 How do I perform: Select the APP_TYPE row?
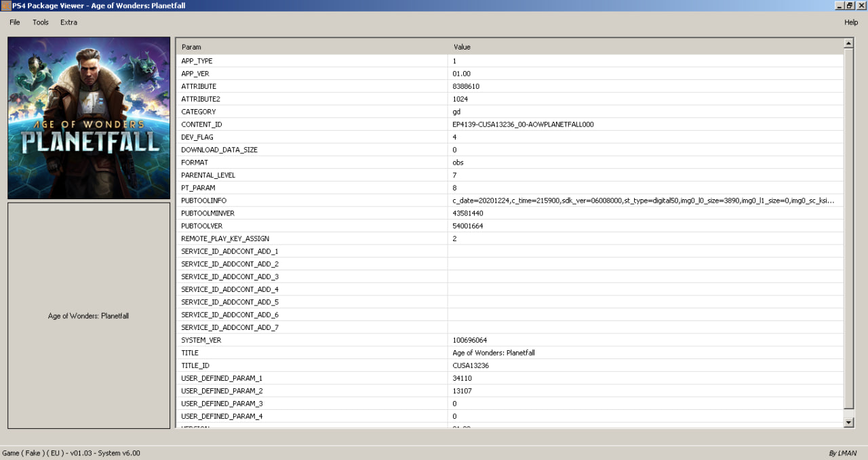(510, 61)
